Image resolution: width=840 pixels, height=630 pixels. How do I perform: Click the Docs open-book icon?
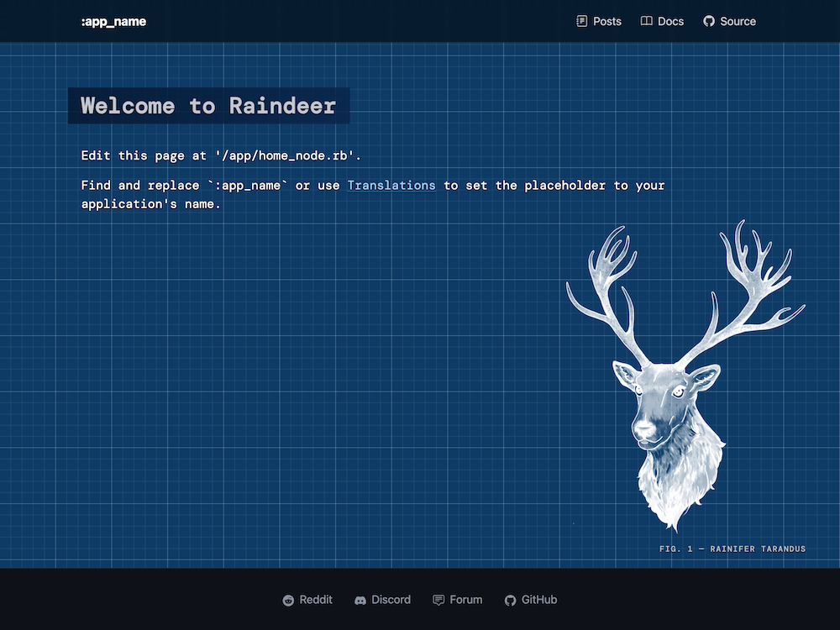pos(647,22)
